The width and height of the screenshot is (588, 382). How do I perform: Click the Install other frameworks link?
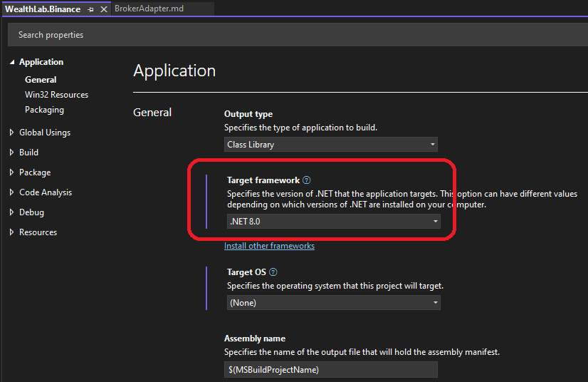(x=269, y=246)
